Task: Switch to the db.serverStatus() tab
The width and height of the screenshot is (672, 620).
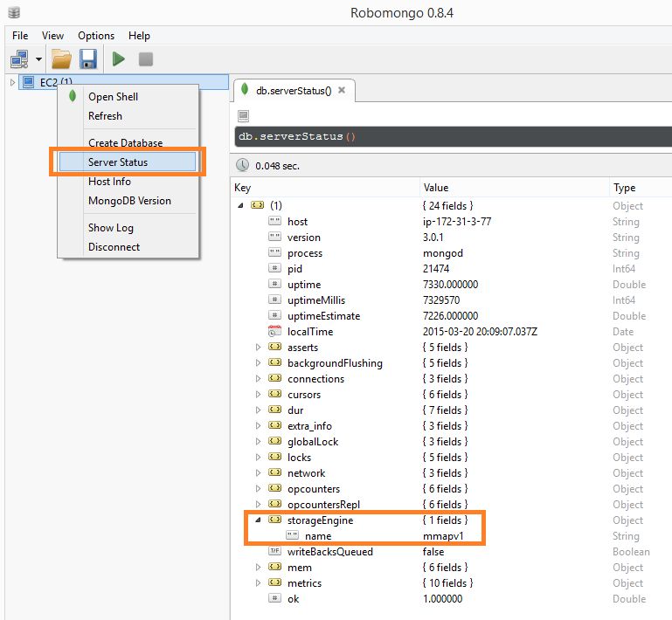Action: [x=293, y=91]
